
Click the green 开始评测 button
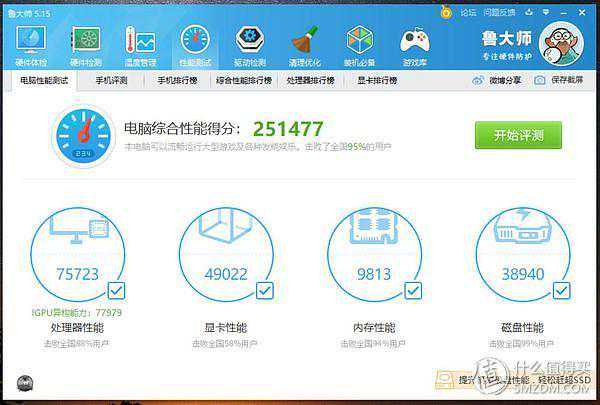(518, 135)
